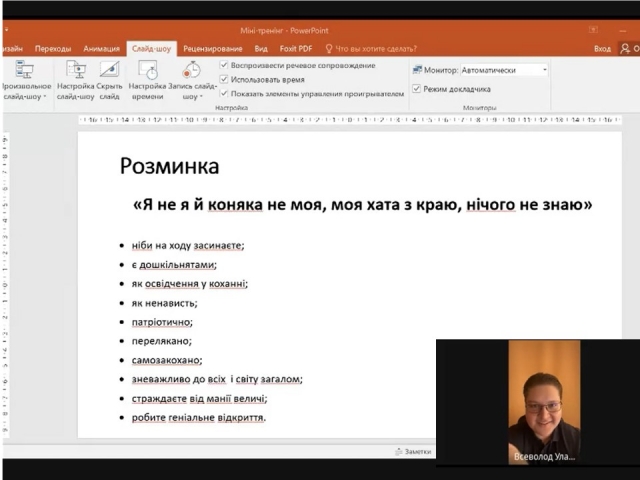Click the slide title Розминка

pos(169,166)
